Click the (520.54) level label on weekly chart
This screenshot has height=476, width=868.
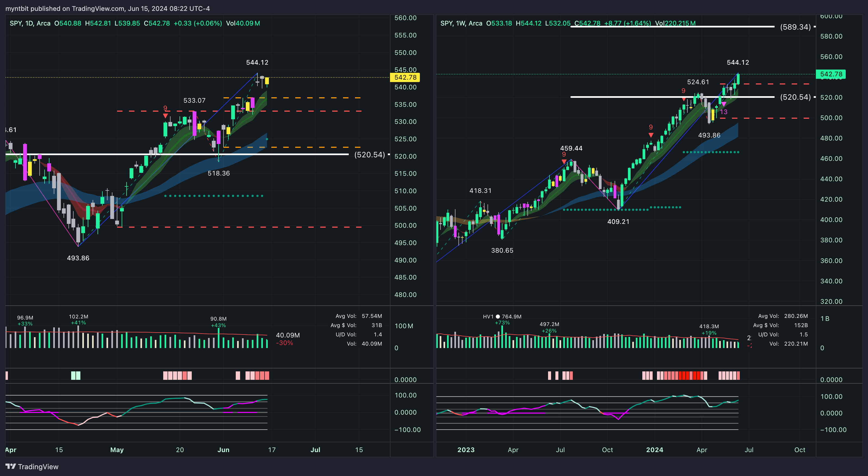pyautogui.click(x=795, y=97)
